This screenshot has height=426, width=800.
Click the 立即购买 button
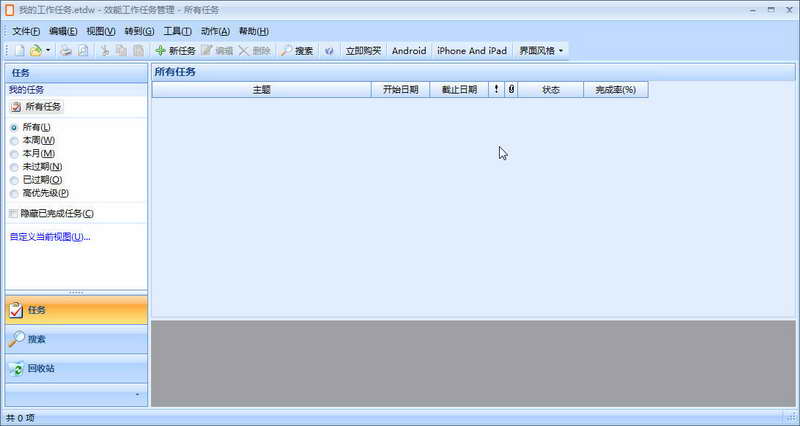(x=363, y=51)
